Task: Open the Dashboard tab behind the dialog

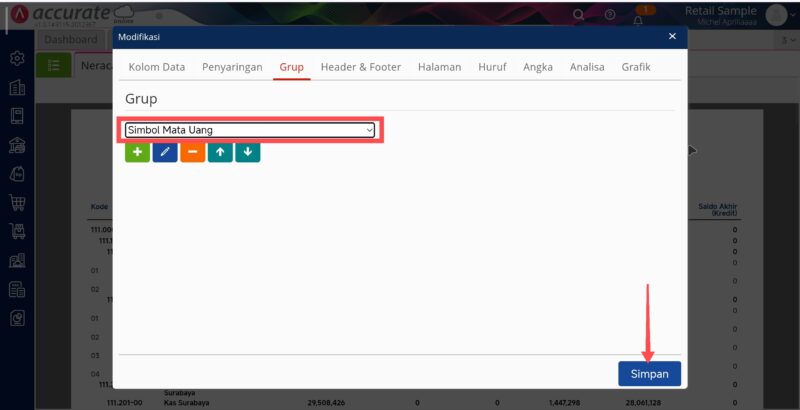Action: point(72,40)
